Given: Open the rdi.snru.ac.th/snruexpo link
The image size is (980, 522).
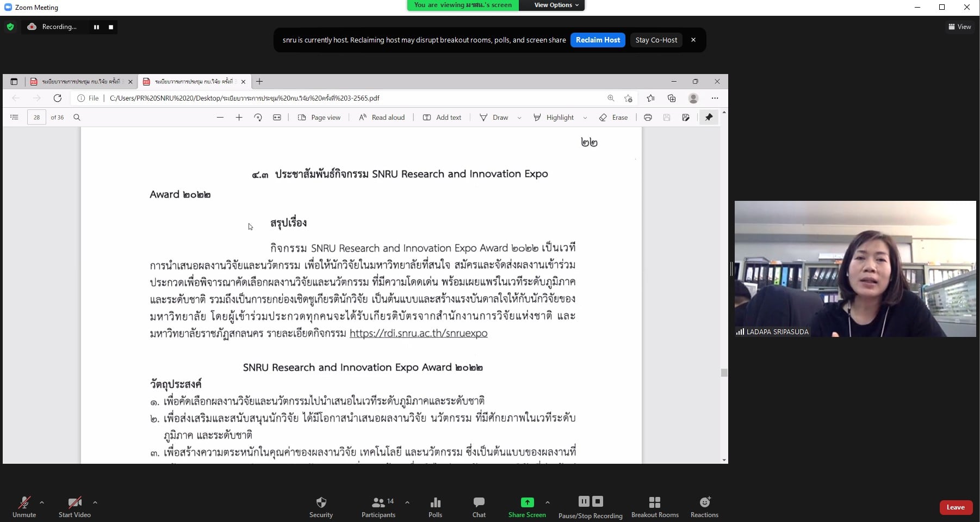Looking at the screenshot, I should click(x=418, y=333).
